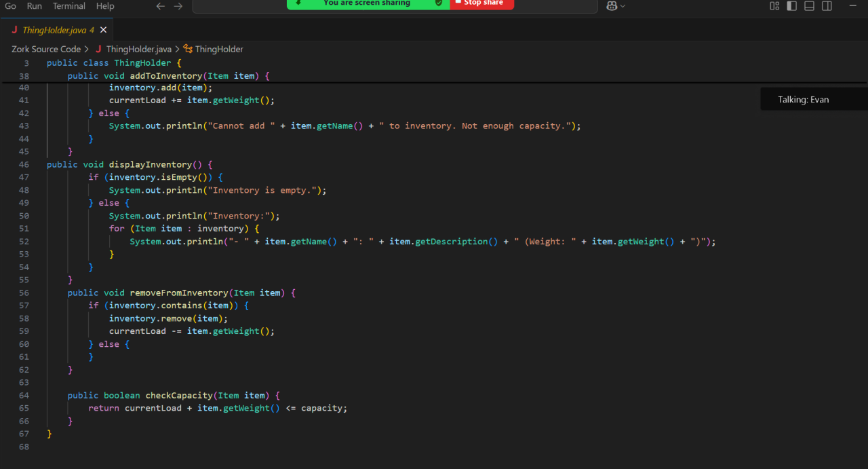Click the screen sharing security shield icon
868x469 pixels.
[439, 3]
